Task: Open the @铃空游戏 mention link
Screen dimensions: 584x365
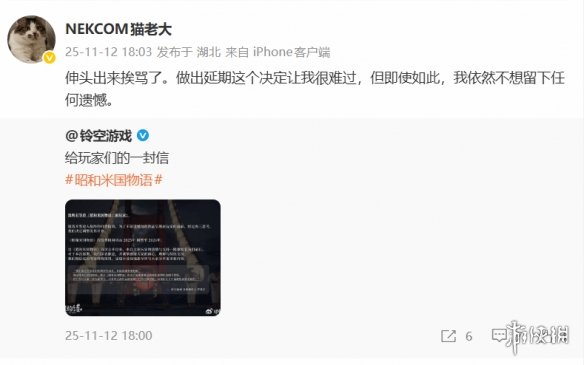Action: click(98, 136)
